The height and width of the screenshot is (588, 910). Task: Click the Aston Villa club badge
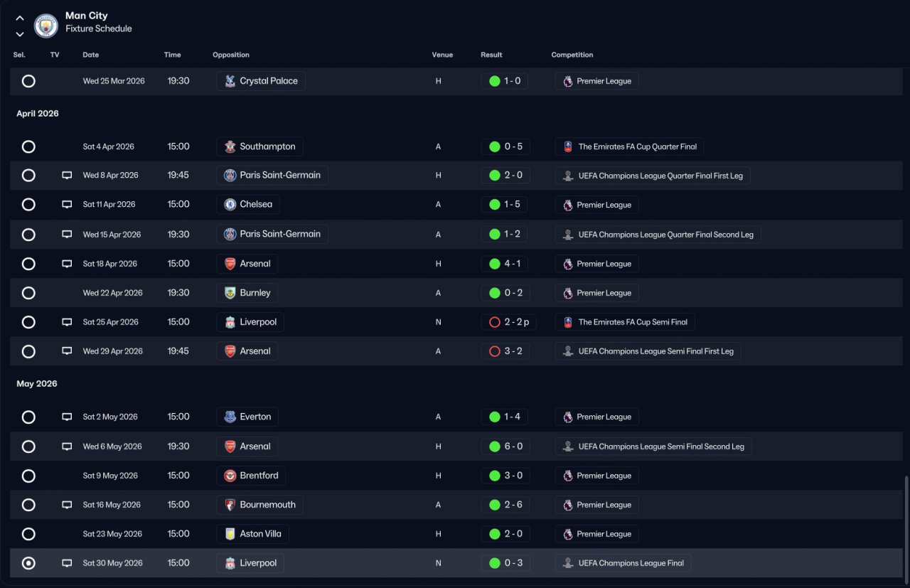[230, 534]
